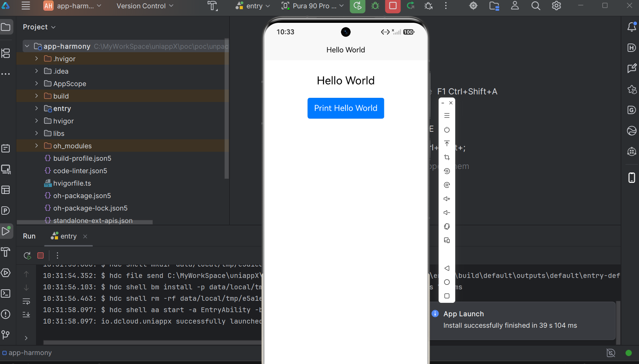Expand the oh_modules folder
The image size is (639, 364).
pyautogui.click(x=36, y=146)
